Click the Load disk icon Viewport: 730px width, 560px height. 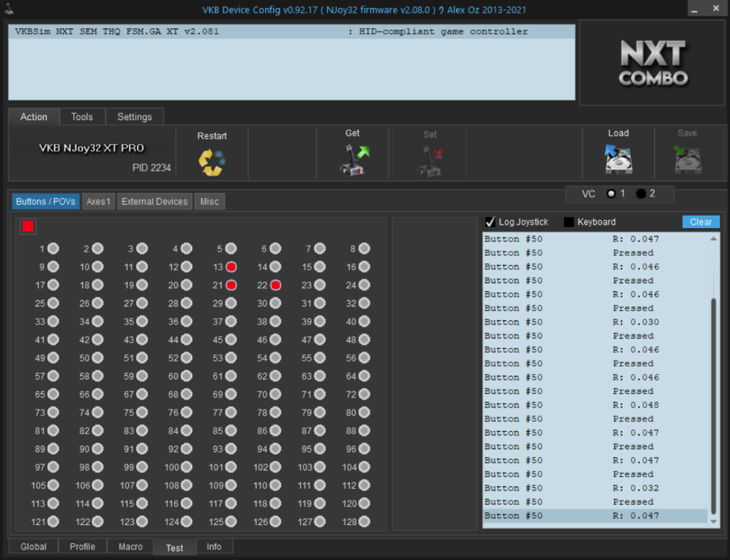pyautogui.click(x=618, y=159)
